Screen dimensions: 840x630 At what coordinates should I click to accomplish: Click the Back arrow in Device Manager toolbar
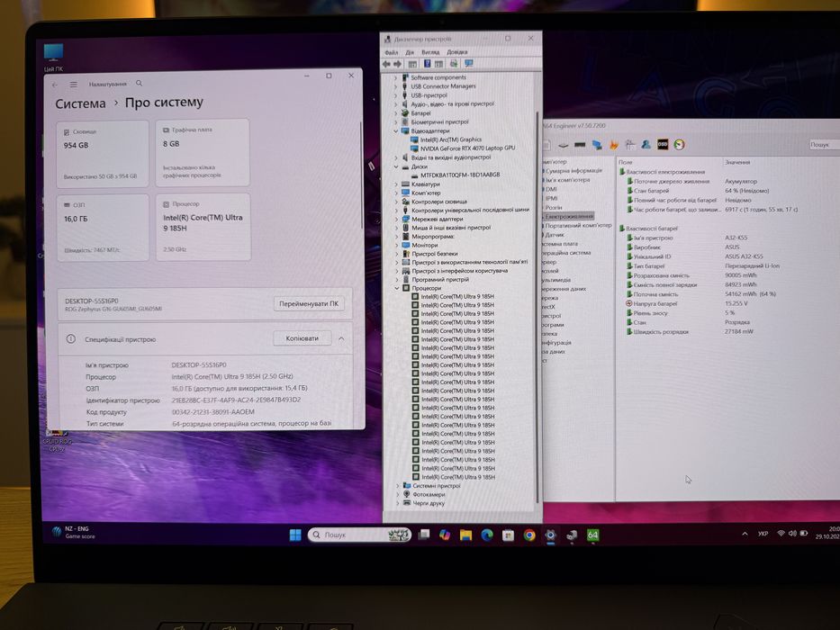pyautogui.click(x=386, y=64)
